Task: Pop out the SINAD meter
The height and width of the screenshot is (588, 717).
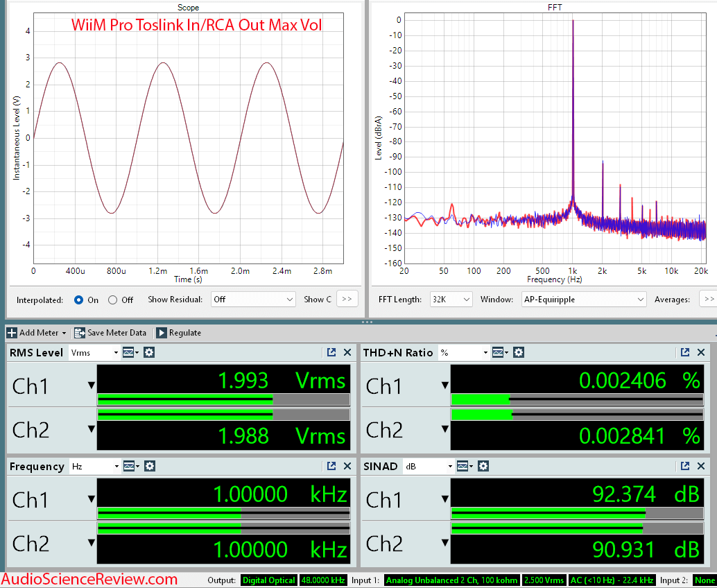Action: tap(685, 467)
